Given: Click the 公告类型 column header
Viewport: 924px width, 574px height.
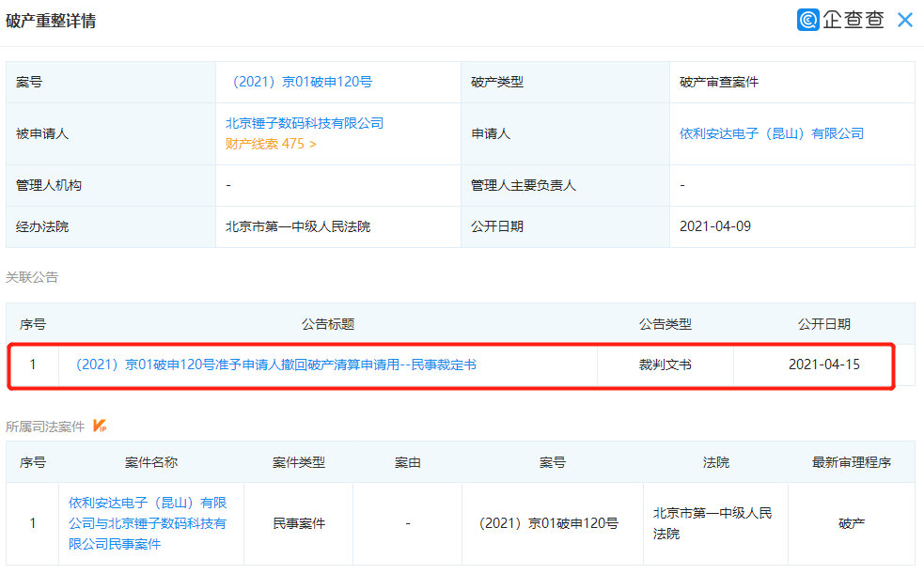Looking at the screenshot, I should point(666,324).
